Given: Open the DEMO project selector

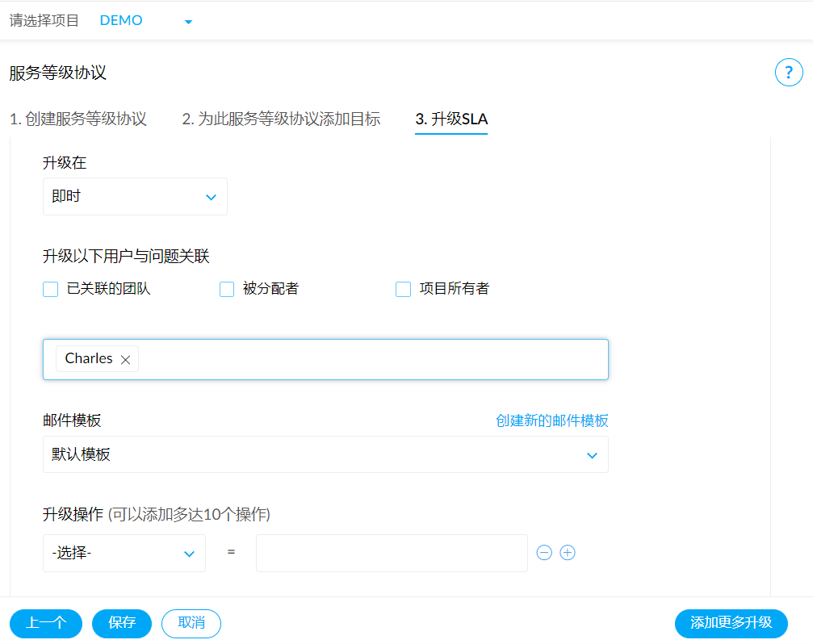Looking at the screenshot, I should coord(145,21).
